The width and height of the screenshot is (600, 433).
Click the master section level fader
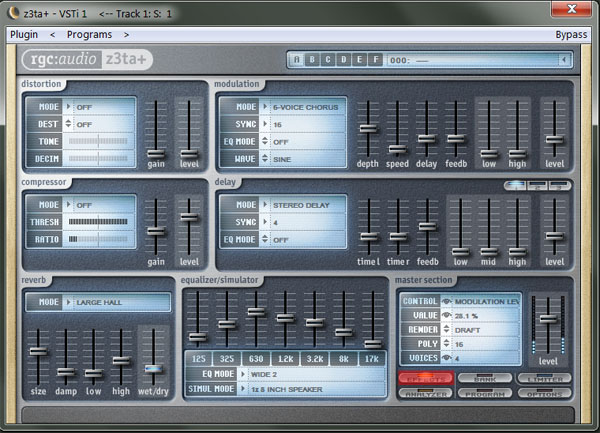pos(548,319)
